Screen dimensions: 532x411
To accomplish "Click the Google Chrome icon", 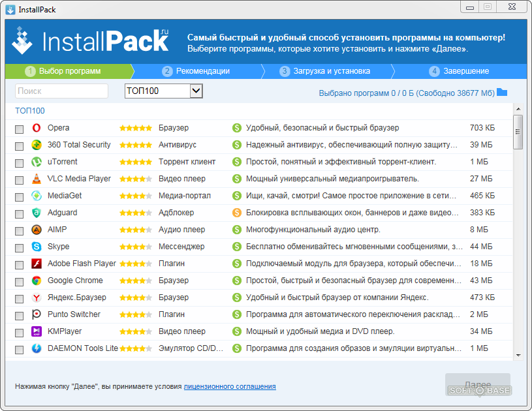I will click(x=37, y=281).
